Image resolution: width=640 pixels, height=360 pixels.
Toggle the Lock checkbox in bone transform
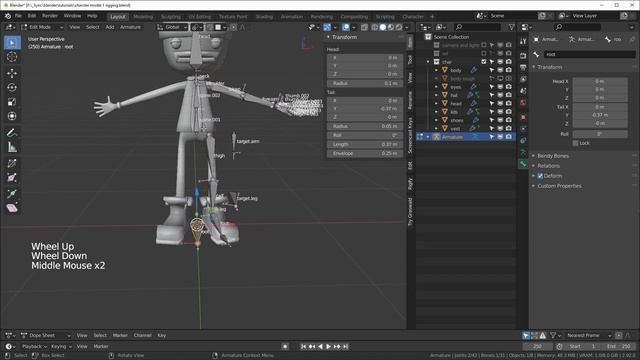pos(576,143)
